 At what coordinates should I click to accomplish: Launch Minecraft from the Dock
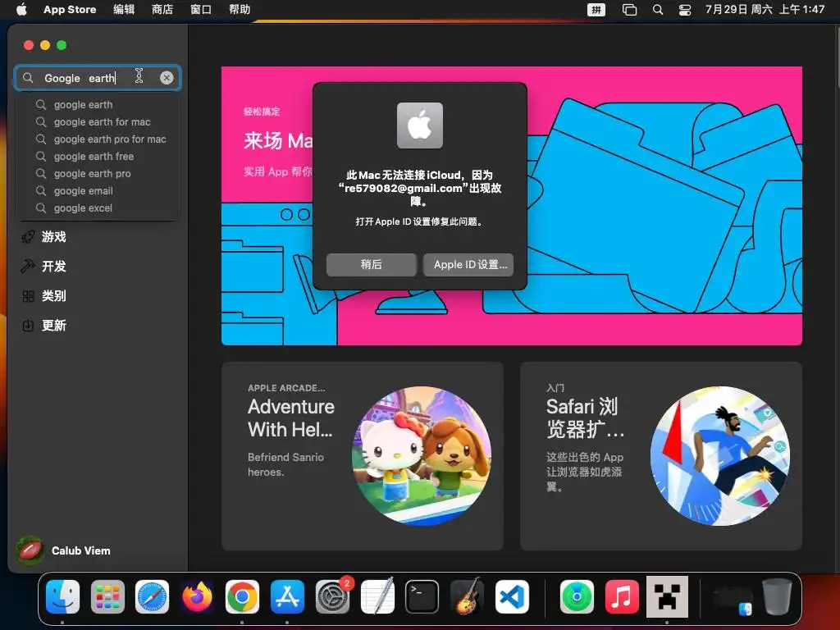click(667, 597)
